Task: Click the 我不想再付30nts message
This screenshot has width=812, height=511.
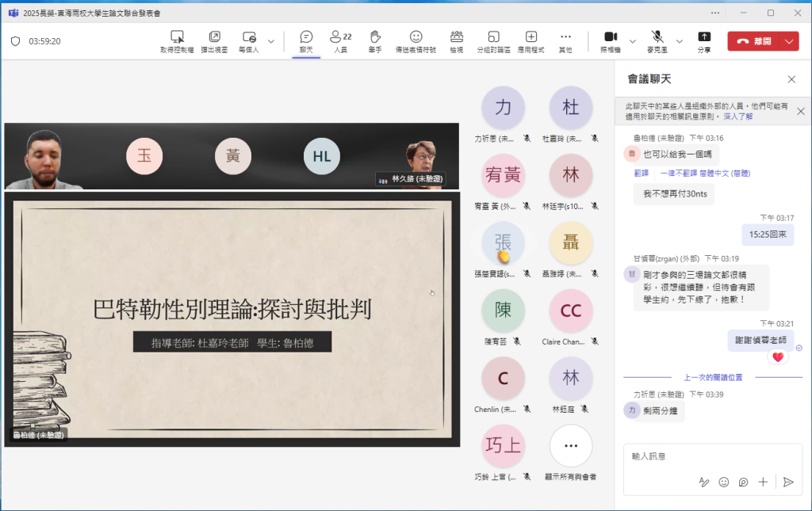Action: tap(675, 194)
